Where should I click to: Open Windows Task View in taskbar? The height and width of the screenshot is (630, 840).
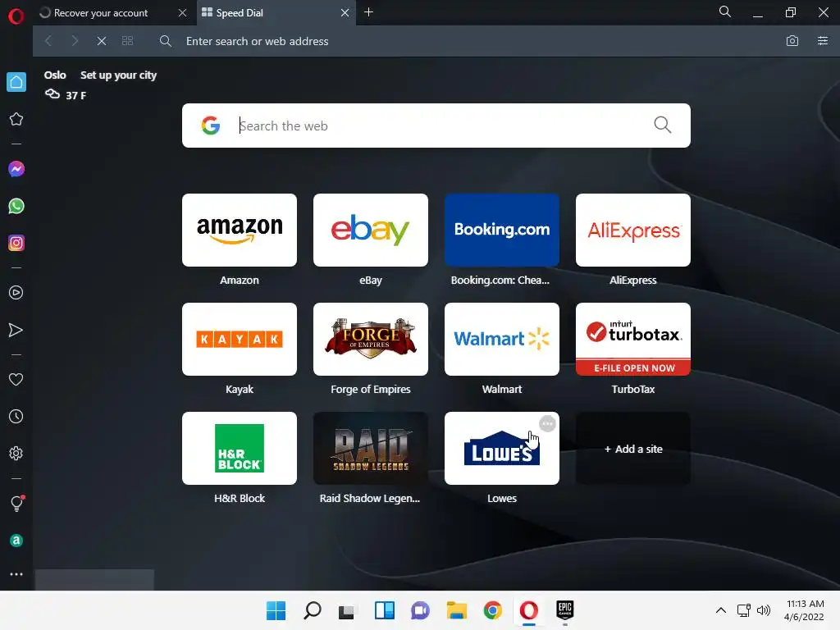click(x=347, y=610)
